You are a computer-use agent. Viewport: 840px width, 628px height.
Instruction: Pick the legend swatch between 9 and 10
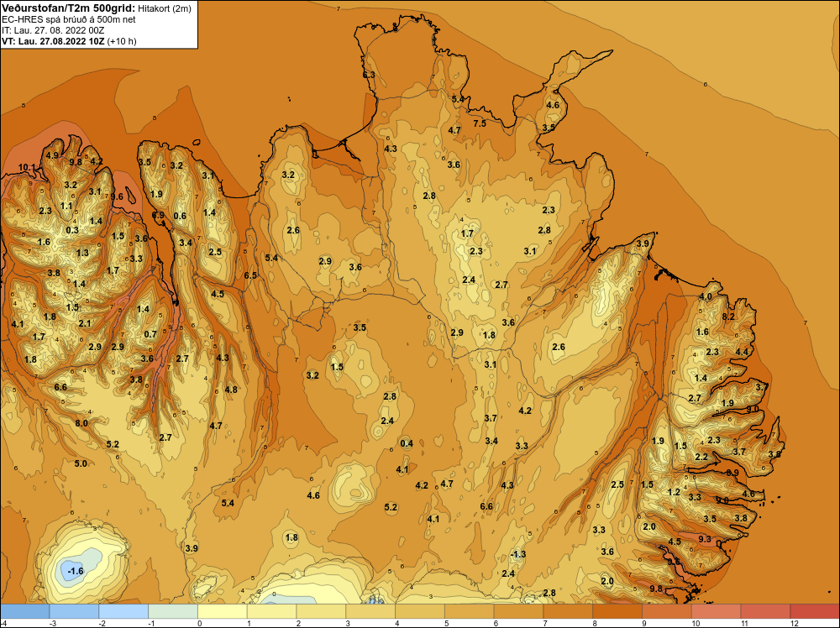[x=667, y=611]
